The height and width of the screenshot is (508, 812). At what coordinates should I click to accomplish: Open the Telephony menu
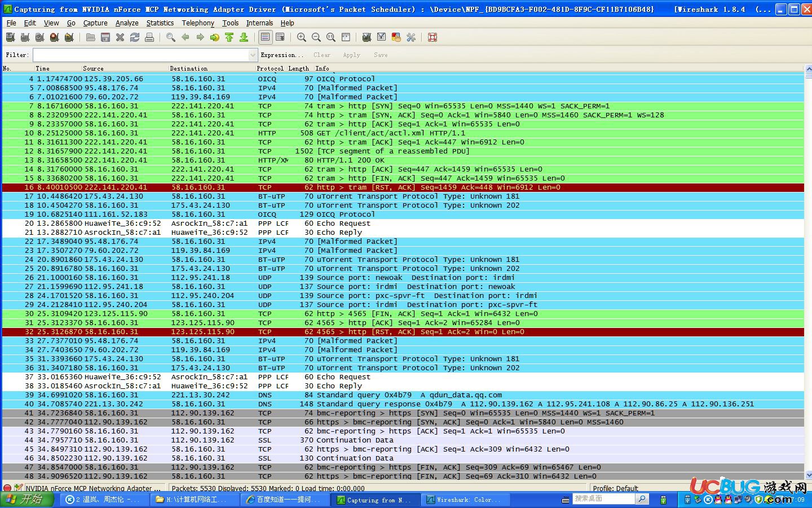(x=198, y=23)
